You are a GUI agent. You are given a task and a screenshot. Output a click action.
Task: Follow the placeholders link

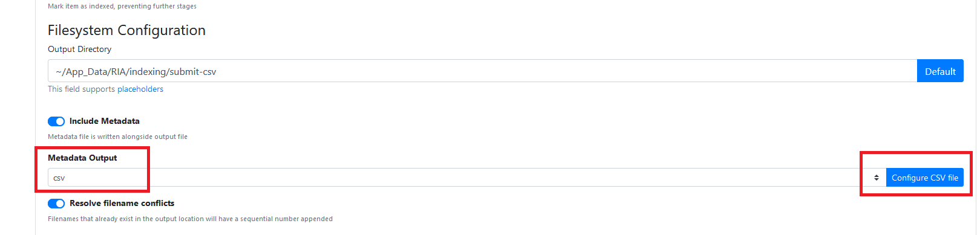(140, 89)
